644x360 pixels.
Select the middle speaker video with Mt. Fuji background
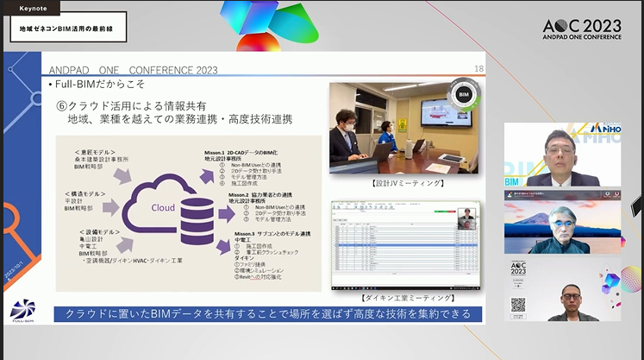click(562, 222)
